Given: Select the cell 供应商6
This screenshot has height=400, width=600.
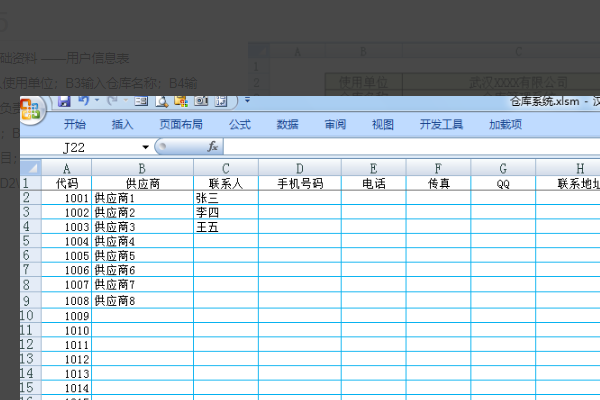Looking at the screenshot, I should point(142,270).
